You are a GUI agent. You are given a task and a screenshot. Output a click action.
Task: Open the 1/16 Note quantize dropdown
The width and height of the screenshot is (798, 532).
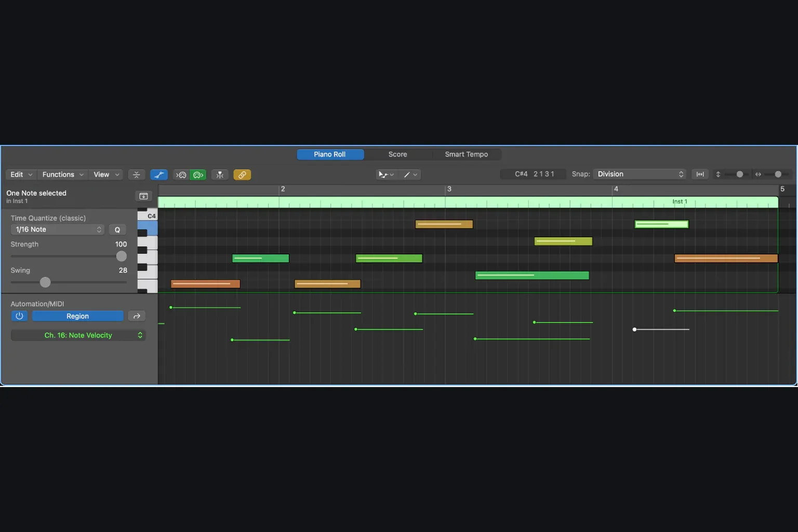pos(58,230)
